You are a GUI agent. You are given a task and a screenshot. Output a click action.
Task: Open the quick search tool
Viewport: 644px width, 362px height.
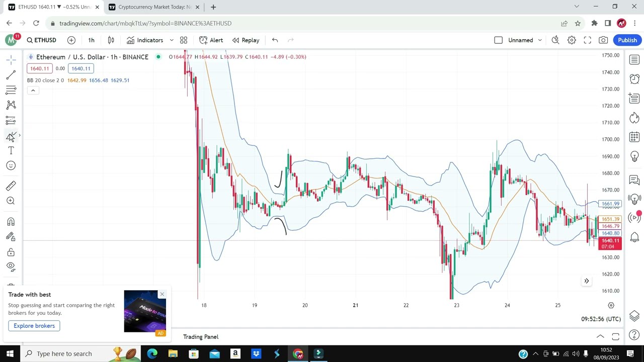(x=555, y=40)
